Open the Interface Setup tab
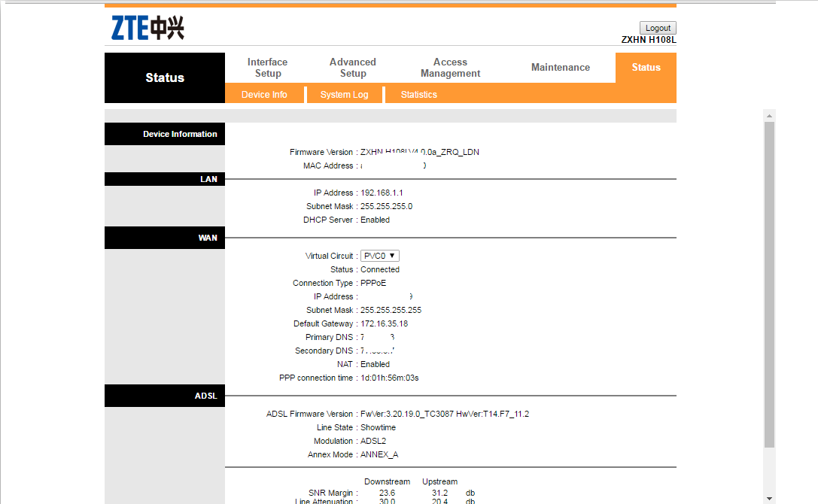818x504 pixels. pyautogui.click(x=267, y=68)
